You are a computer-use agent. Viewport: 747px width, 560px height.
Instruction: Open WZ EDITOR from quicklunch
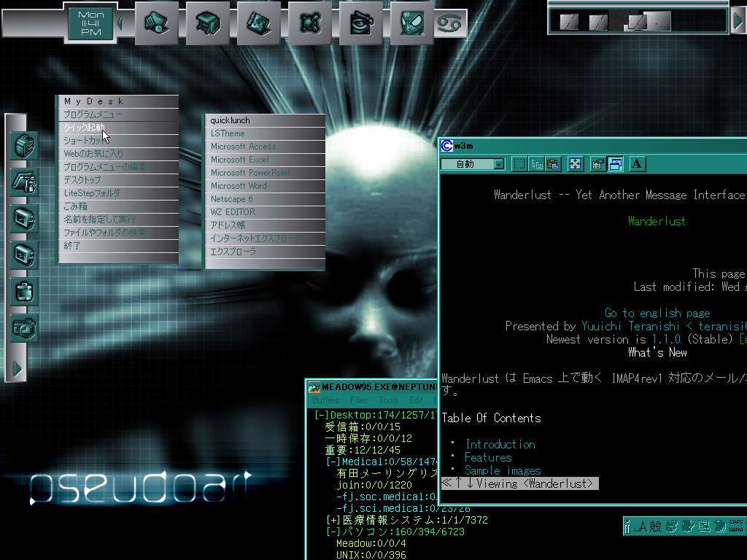point(266,212)
